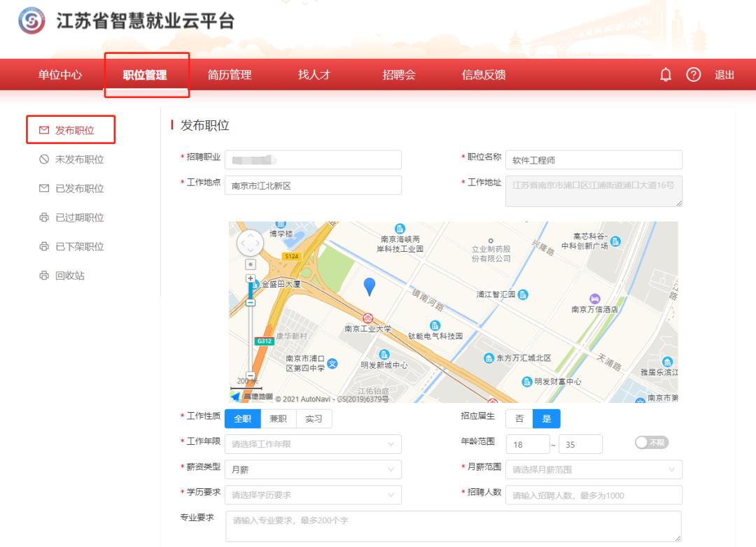
Task: Toggle the 不限 age limit switch
Action: click(651, 443)
